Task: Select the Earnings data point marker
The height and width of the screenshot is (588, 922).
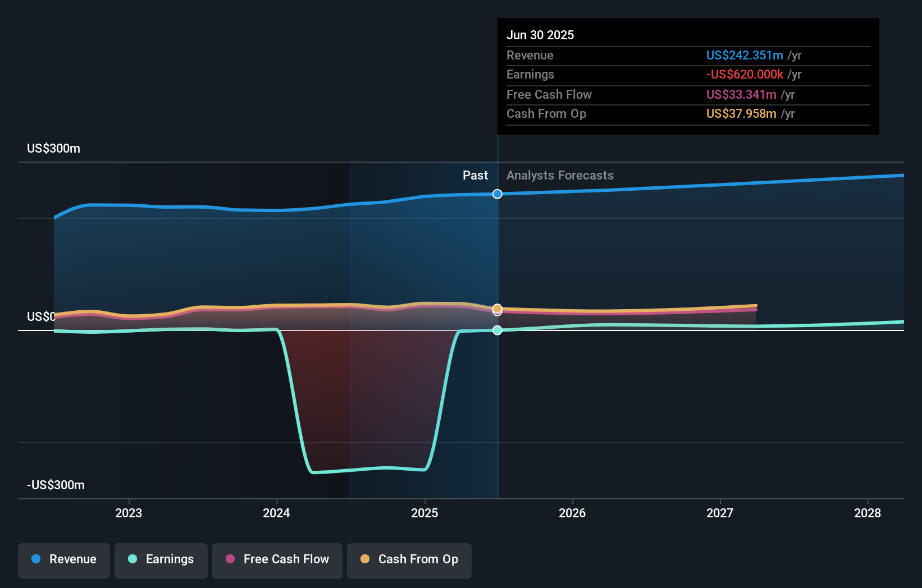Action: [497, 330]
